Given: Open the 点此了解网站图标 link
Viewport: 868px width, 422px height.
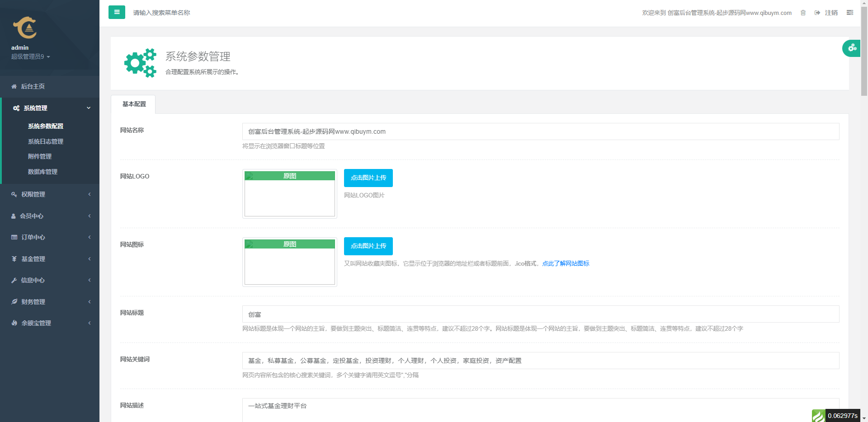Looking at the screenshot, I should pyautogui.click(x=566, y=263).
